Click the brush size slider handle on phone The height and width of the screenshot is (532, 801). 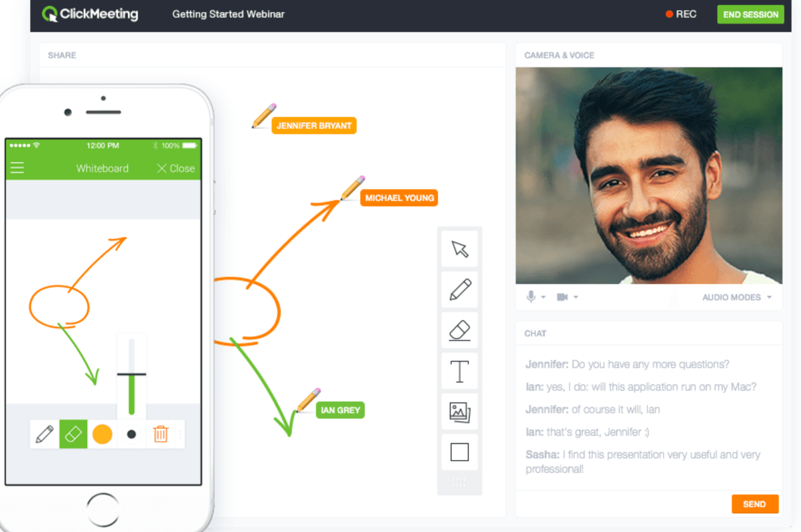point(132,374)
